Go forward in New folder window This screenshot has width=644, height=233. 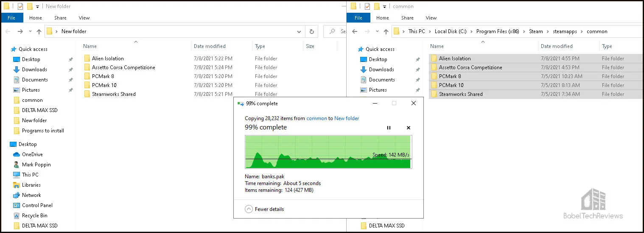(x=20, y=31)
